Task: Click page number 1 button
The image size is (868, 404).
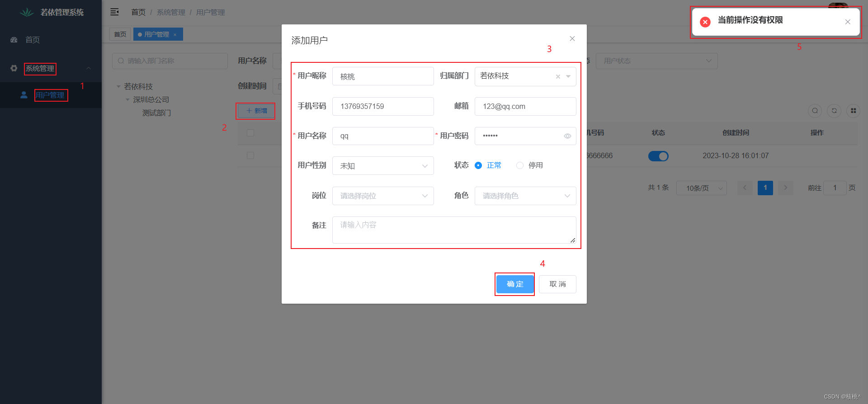Action: click(x=765, y=188)
